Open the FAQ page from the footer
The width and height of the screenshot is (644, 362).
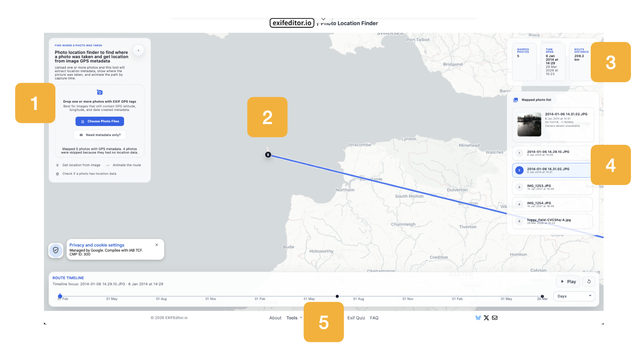point(374,317)
